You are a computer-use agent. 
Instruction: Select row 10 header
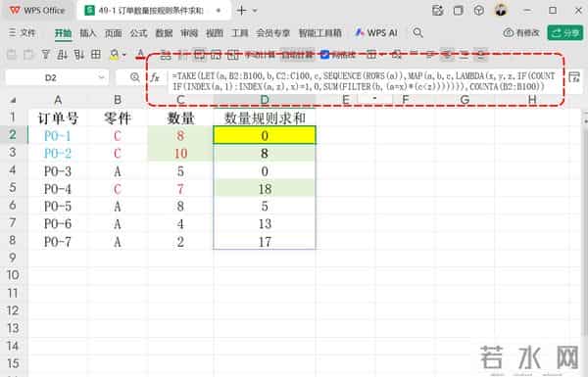tap(13, 275)
